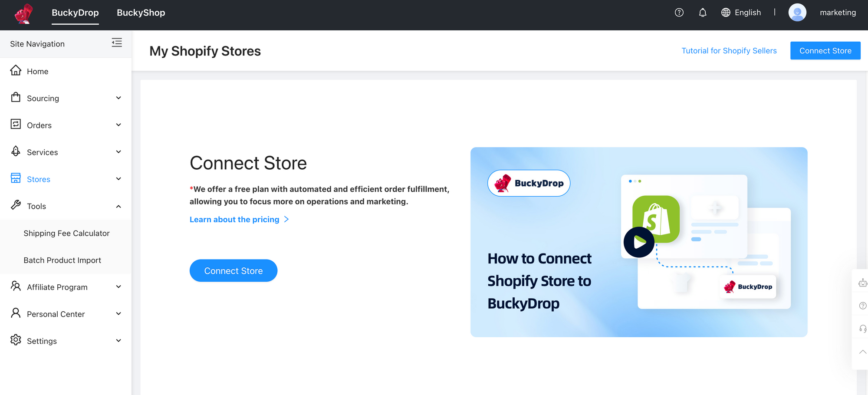The image size is (868, 395).
Task: Click the Personal Center label
Action: 56,314
